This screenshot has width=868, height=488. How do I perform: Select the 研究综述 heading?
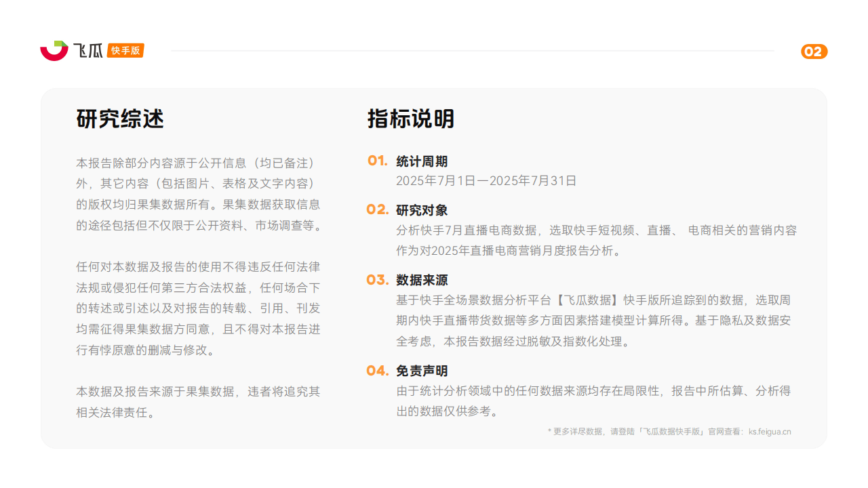click(120, 119)
